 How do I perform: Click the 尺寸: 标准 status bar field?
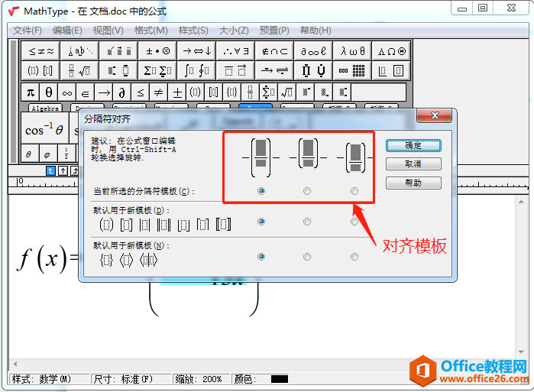131,379
